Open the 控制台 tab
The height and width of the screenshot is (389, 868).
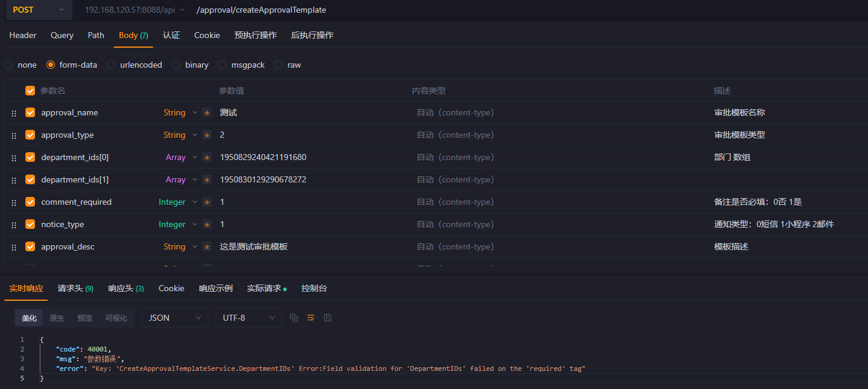click(x=314, y=289)
